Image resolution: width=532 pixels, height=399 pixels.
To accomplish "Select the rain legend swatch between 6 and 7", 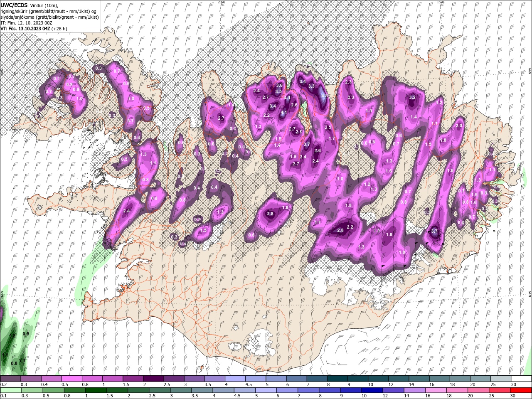I will click(287, 390).
